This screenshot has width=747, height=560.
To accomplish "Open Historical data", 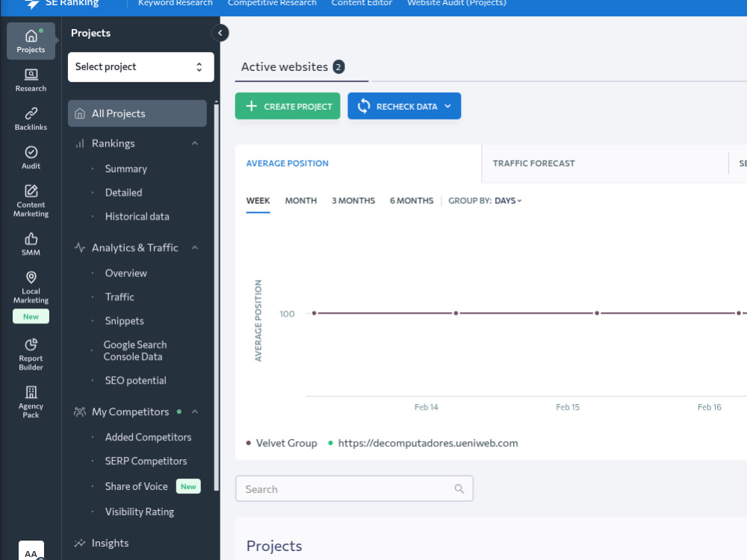I will point(137,217).
